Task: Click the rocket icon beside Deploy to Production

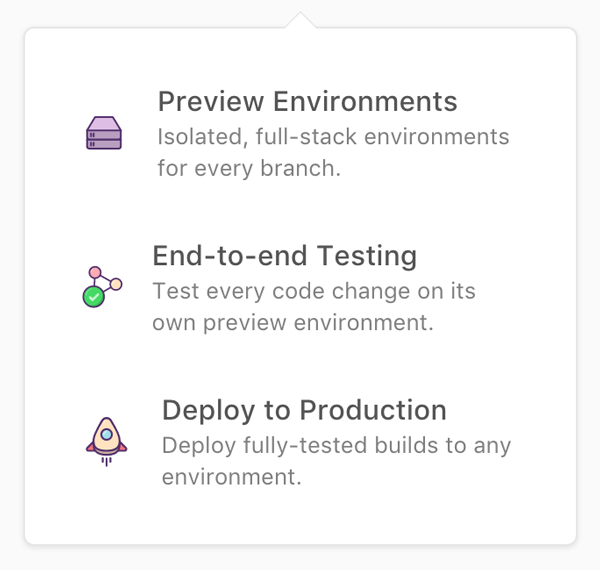Action: (x=105, y=438)
